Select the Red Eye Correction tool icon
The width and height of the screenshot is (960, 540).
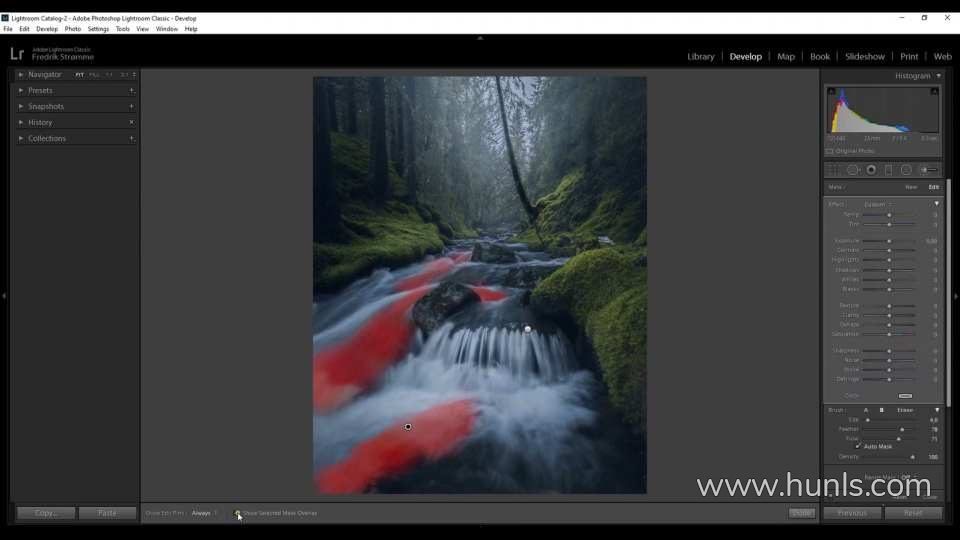(x=871, y=170)
